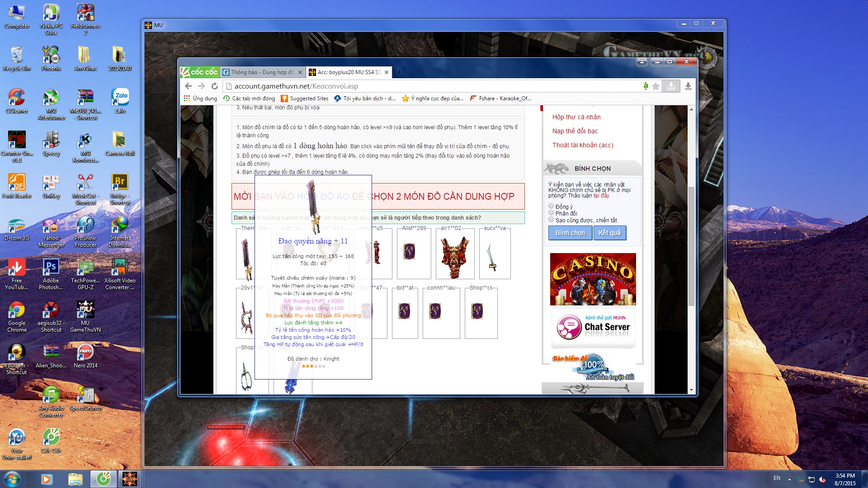Open browser downloads arrow icon
The width and height of the screenshot is (868, 488).
coord(688,86)
